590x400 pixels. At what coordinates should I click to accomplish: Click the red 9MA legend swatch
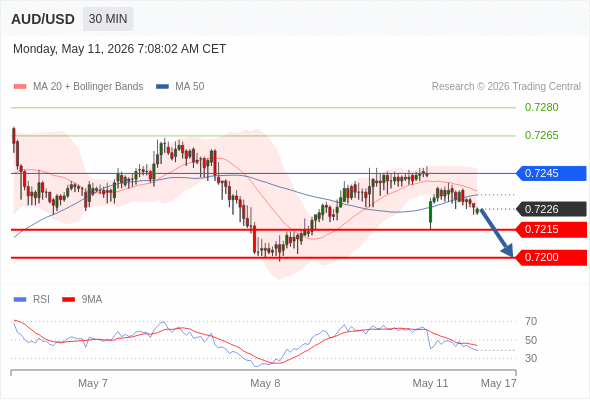[68, 300]
